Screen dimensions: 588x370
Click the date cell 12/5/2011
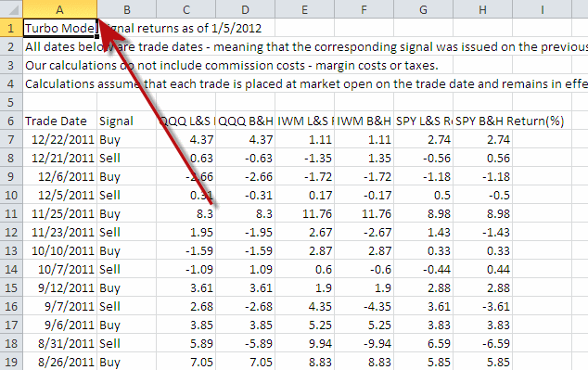click(60, 195)
